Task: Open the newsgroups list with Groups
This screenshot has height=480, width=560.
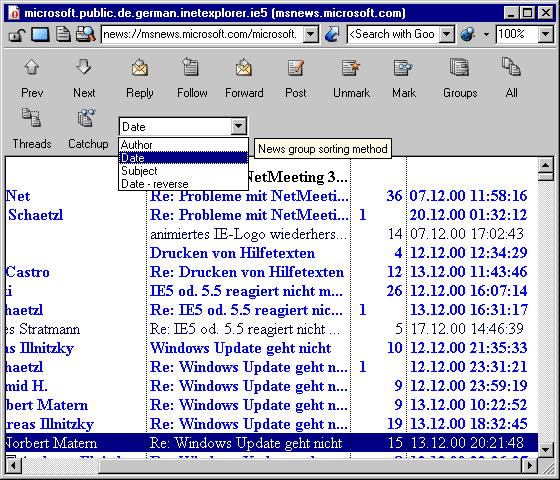Action: point(460,78)
